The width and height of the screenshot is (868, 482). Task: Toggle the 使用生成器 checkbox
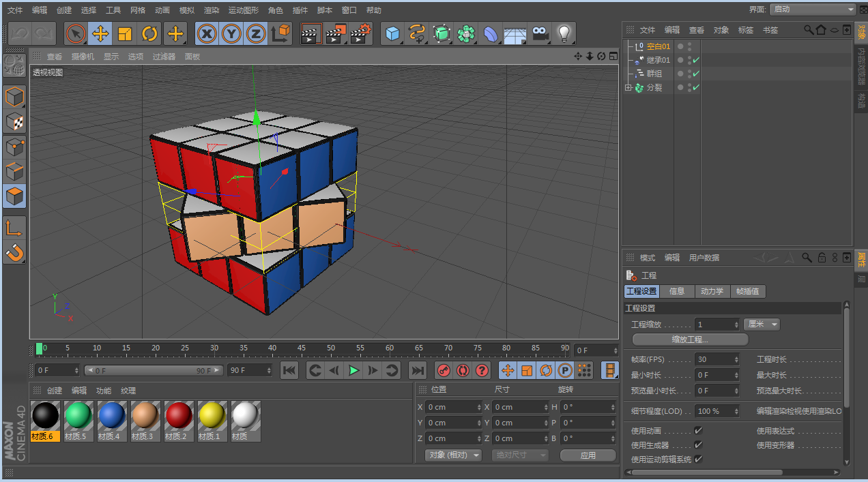[x=698, y=445]
